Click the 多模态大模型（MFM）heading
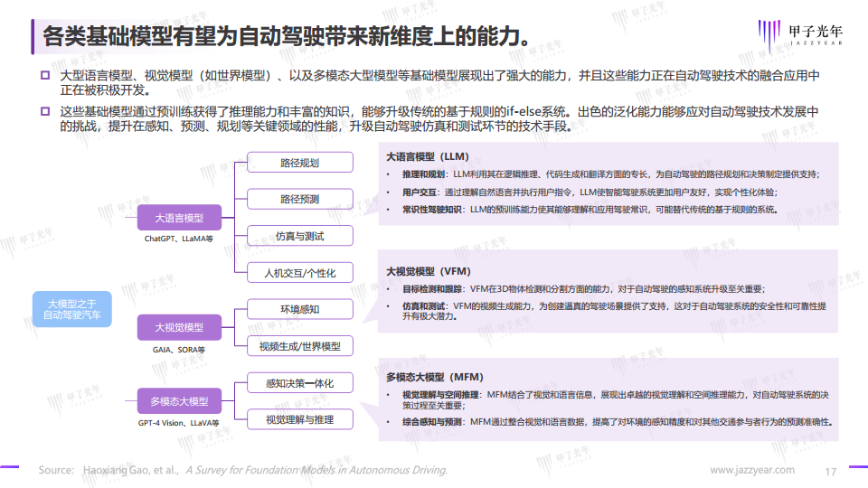This screenshot has width=868, height=488. (435, 377)
